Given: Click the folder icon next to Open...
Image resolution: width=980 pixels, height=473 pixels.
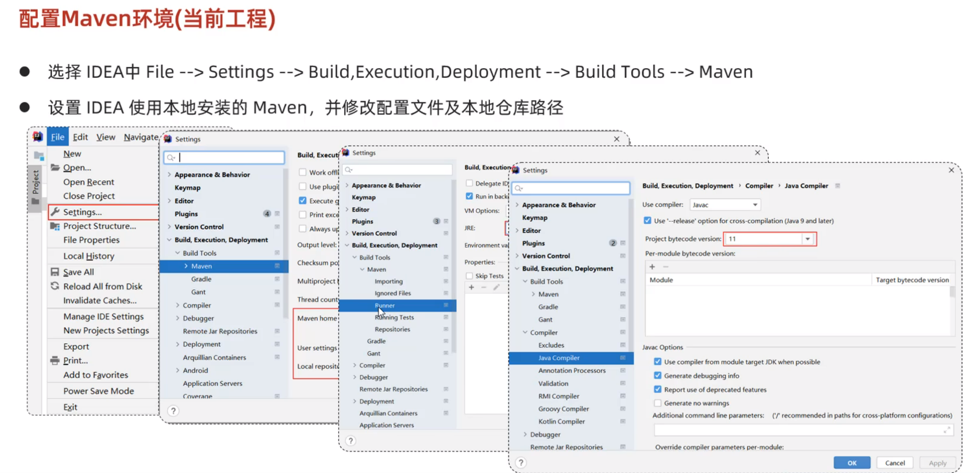Looking at the screenshot, I should point(55,167).
